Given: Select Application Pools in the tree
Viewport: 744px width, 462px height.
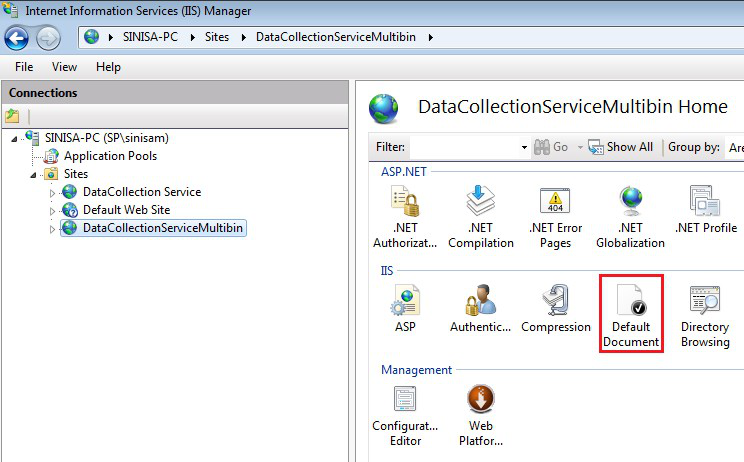Looking at the screenshot, I should point(110,156).
